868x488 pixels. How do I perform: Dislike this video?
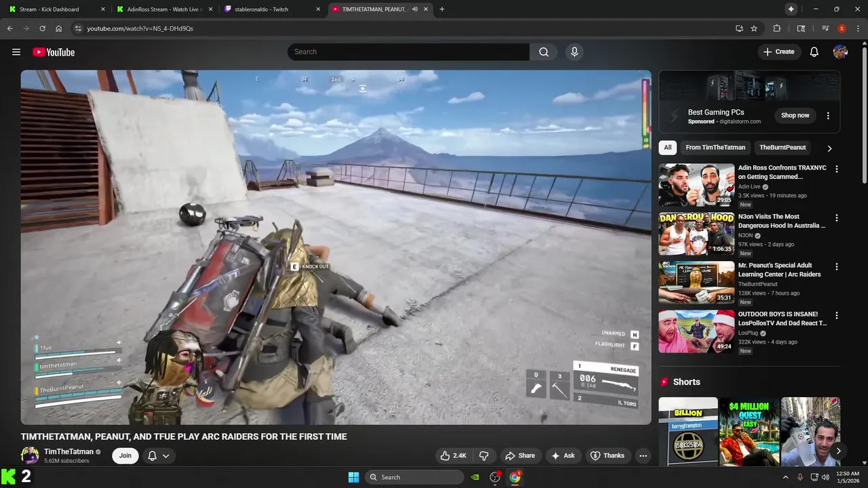coord(484,455)
